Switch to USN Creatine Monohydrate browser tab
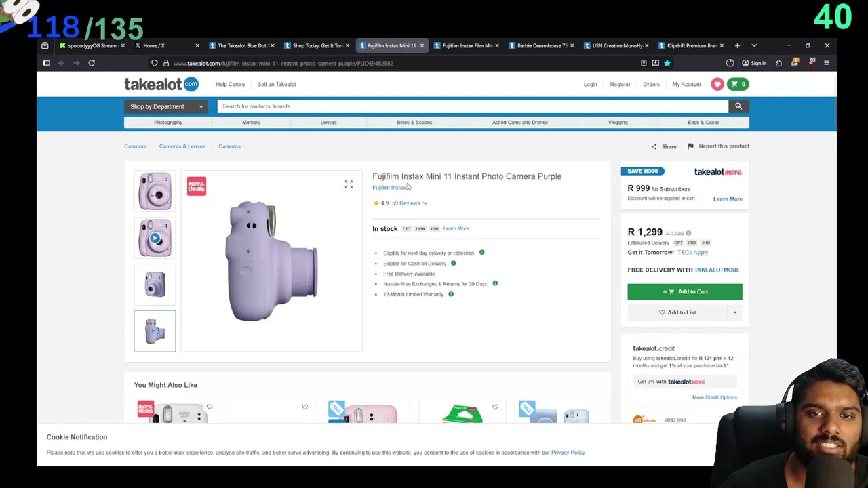The image size is (868, 488). point(617,45)
